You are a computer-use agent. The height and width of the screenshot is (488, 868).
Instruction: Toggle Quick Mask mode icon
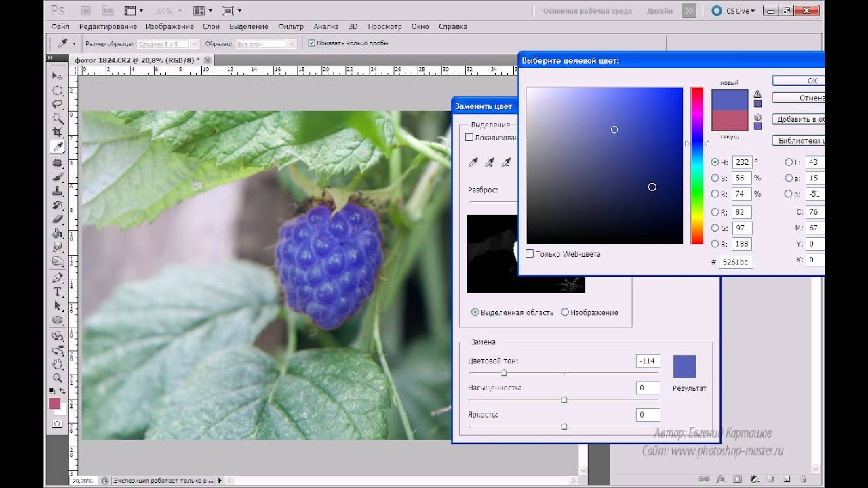point(57,424)
